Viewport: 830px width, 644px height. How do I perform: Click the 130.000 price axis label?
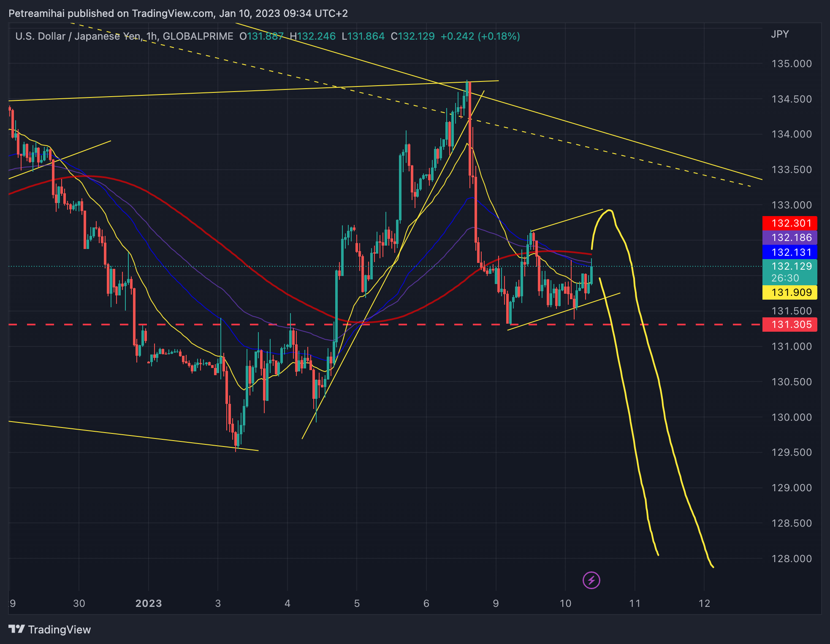pos(792,417)
